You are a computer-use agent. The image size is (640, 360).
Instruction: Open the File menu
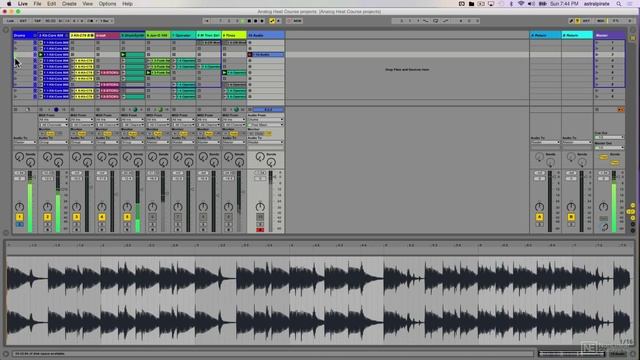pyautogui.click(x=37, y=4)
